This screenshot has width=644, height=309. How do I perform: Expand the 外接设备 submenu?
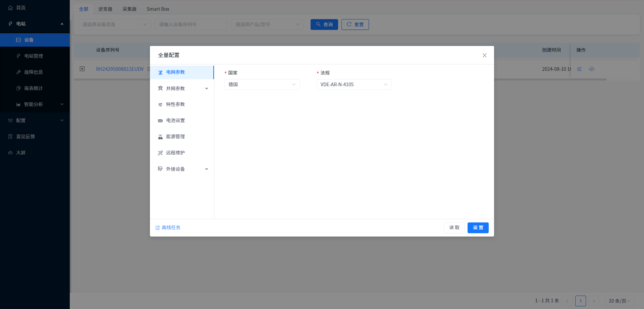coord(183,169)
